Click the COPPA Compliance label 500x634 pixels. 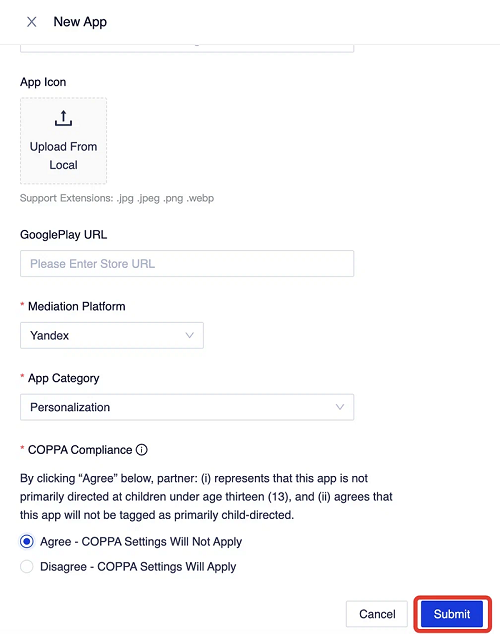tap(80, 450)
